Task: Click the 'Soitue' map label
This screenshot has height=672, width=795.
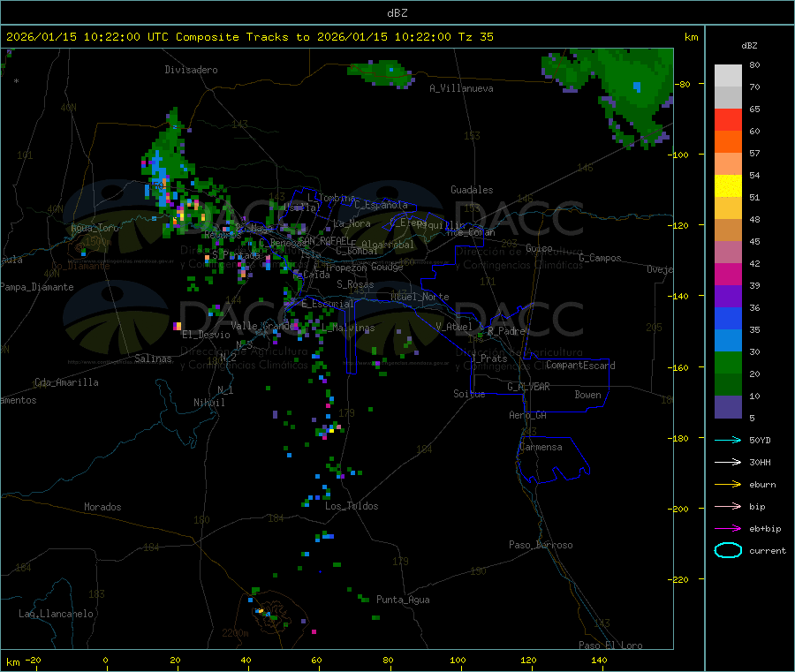Action: (x=469, y=394)
